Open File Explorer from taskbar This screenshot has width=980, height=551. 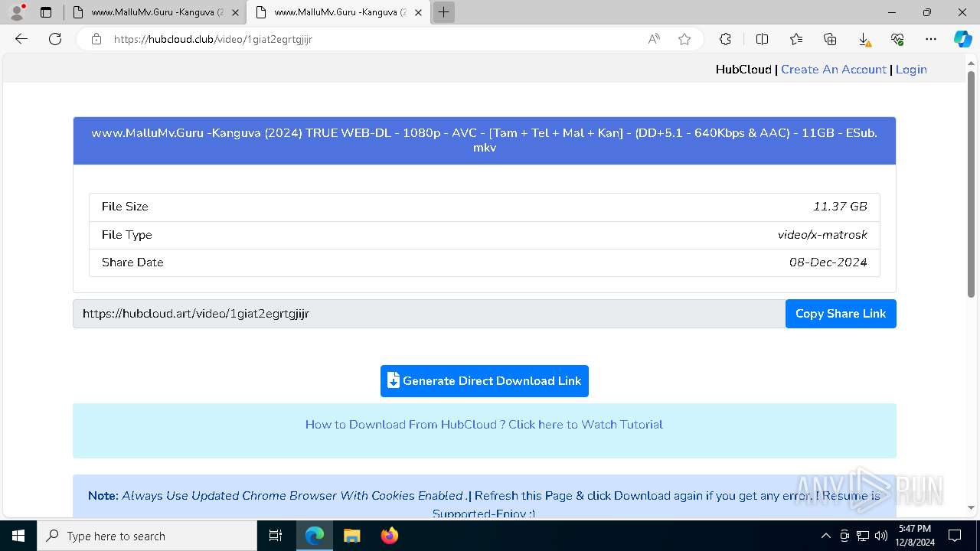click(351, 536)
